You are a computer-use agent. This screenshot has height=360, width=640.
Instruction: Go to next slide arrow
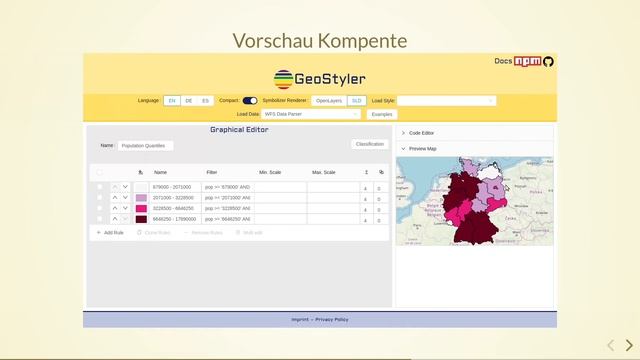[629, 345]
